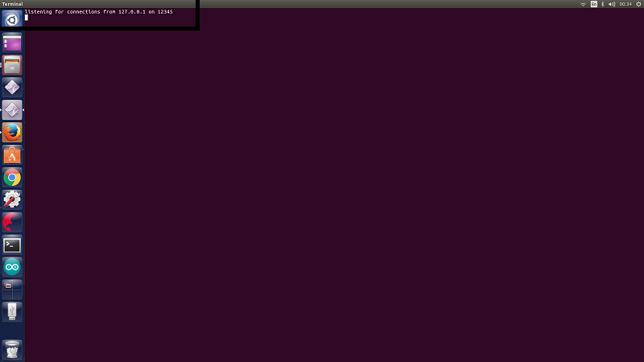The height and width of the screenshot is (362, 644).
Task: Click the Terminal launcher icon
Action: click(x=12, y=245)
